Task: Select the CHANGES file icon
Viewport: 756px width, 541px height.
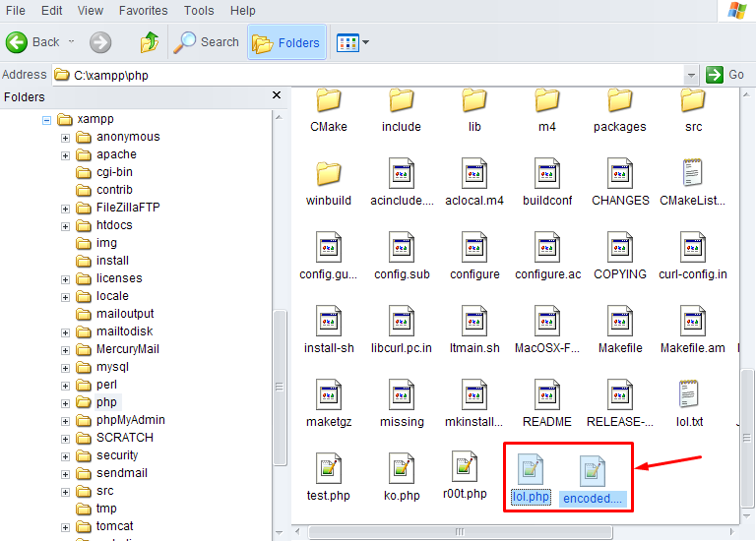Action: [620, 173]
